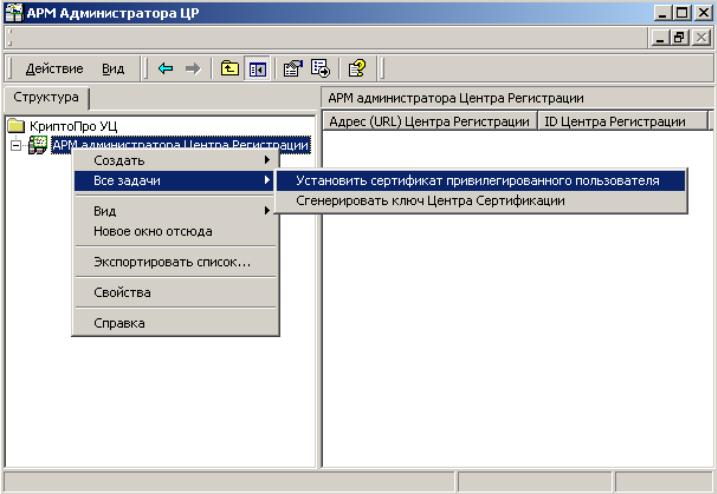Toggle the show/hide console tree icon

(x=257, y=69)
